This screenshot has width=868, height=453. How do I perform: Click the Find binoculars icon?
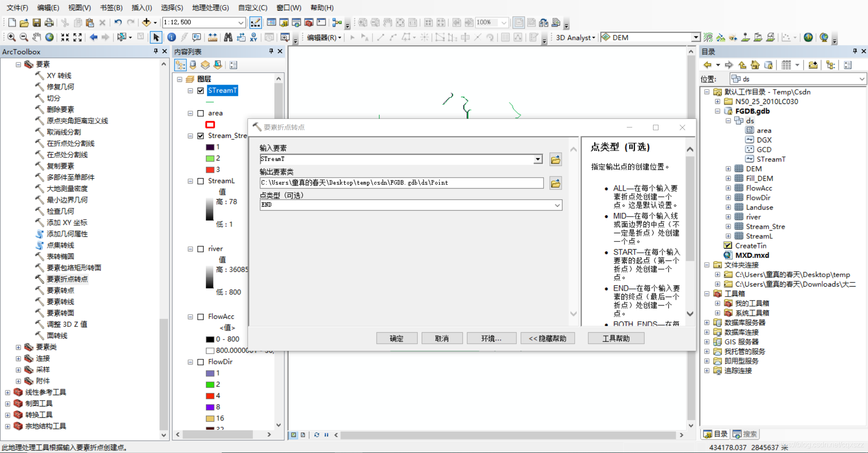point(228,37)
